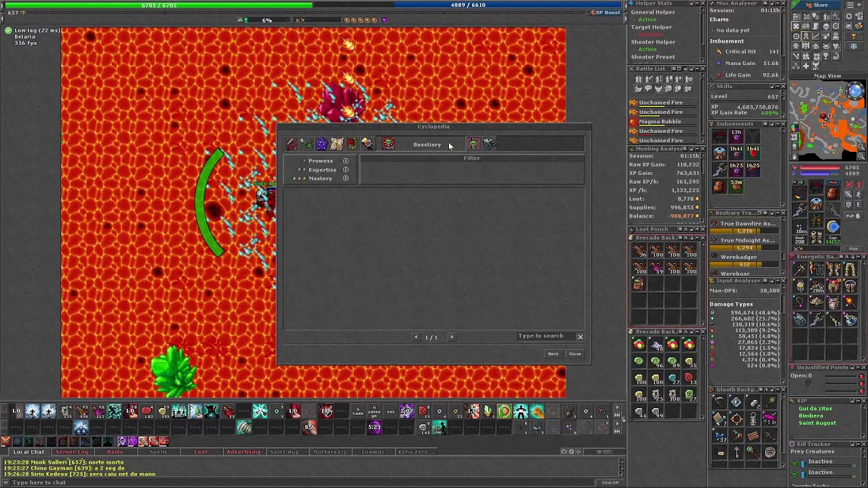Select Bimbera in VIP list
The height and width of the screenshot is (488, 868).
click(x=810, y=415)
